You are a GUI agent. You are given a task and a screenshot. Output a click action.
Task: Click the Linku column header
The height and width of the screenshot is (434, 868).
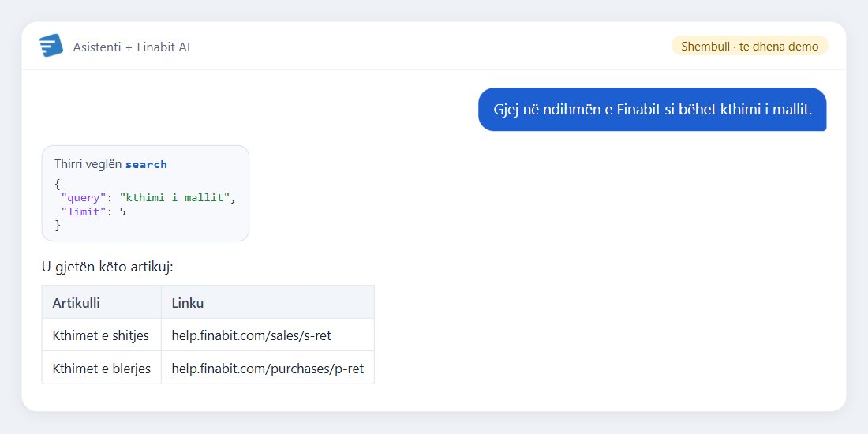[188, 303]
